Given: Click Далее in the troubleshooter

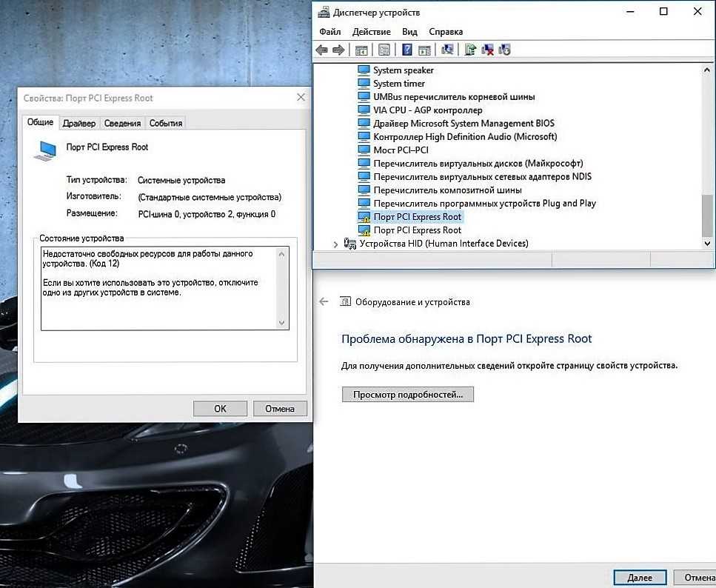Looking at the screenshot, I should coord(640,578).
